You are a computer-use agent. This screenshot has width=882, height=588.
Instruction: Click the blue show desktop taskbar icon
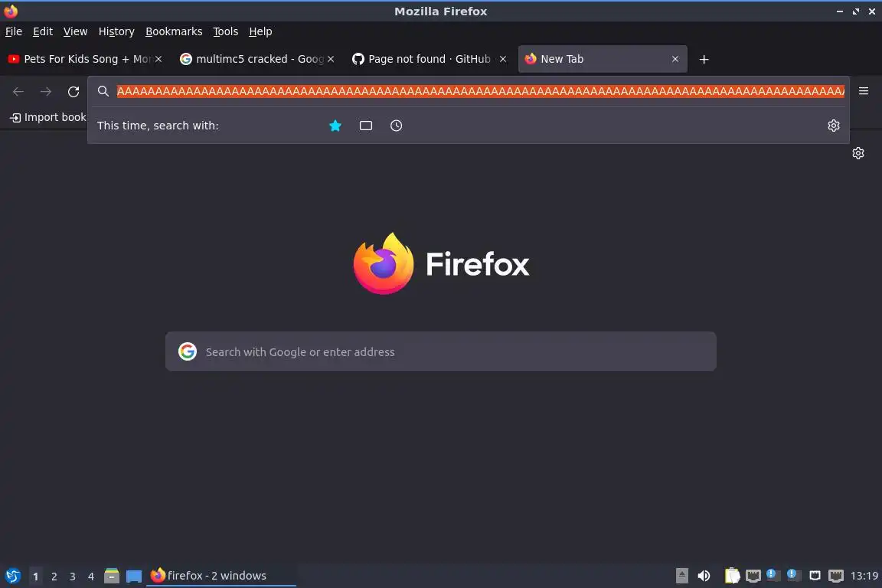point(134,577)
